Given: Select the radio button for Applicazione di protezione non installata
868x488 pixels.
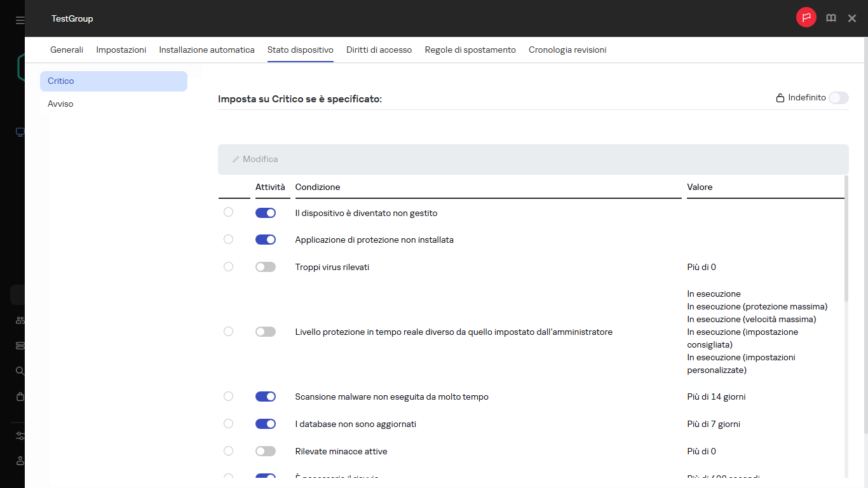Looking at the screenshot, I should (228, 240).
